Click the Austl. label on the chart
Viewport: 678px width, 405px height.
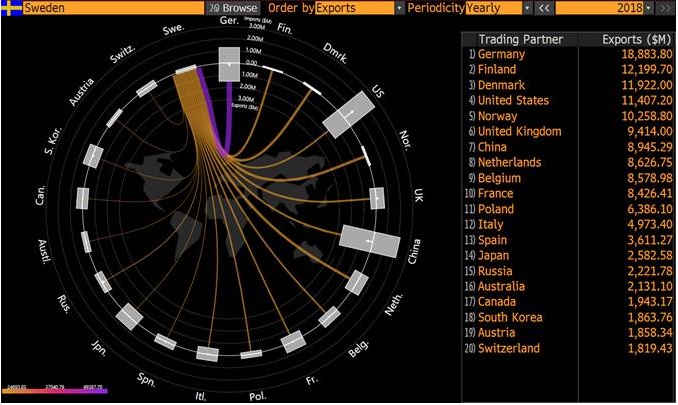[44, 251]
